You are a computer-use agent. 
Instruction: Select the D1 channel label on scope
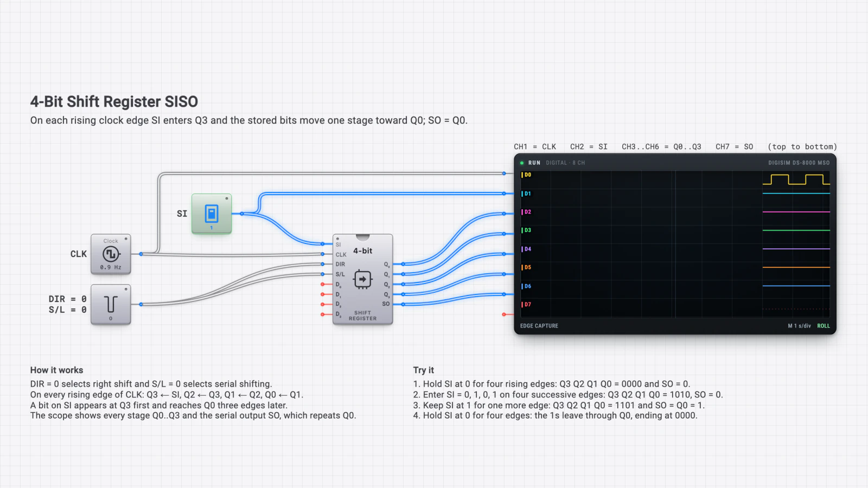pyautogui.click(x=527, y=194)
